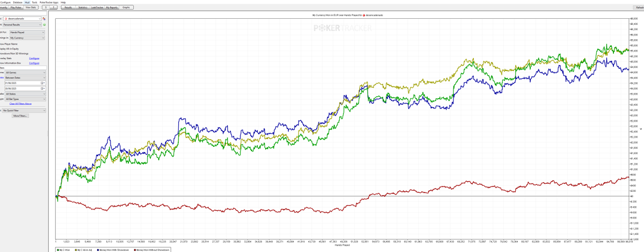Click the Refresh button at top right

pyautogui.click(x=638, y=8)
